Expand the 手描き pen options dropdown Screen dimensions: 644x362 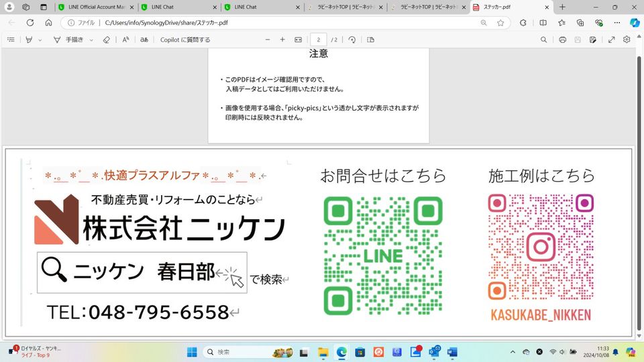click(x=91, y=40)
